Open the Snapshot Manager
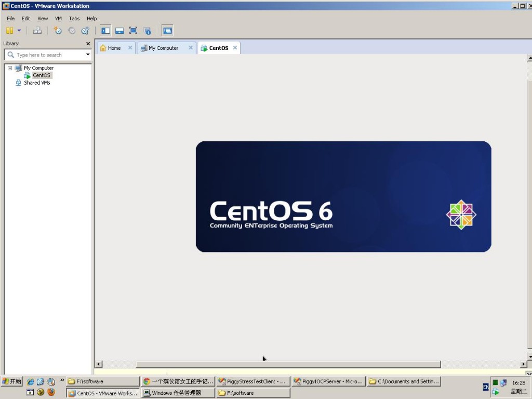The width and height of the screenshot is (532, 399). [x=85, y=30]
